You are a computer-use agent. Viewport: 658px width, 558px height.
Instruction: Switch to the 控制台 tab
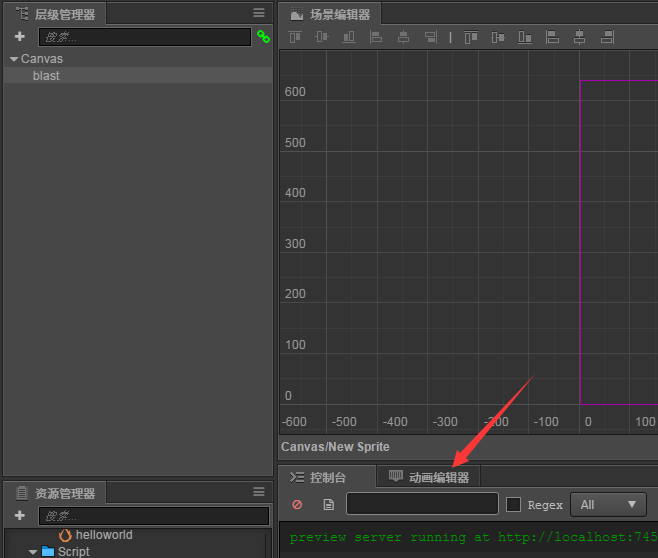pos(326,477)
